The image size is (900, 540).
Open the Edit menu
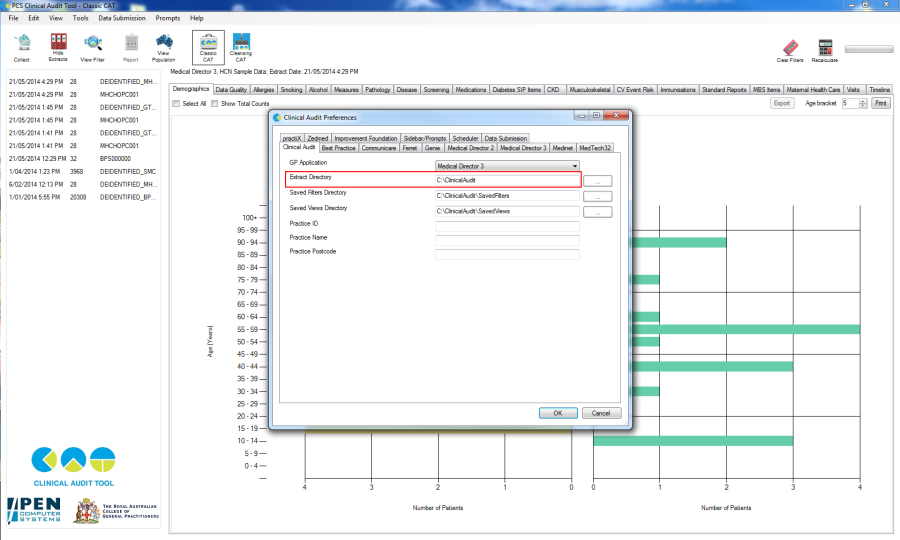(x=34, y=18)
